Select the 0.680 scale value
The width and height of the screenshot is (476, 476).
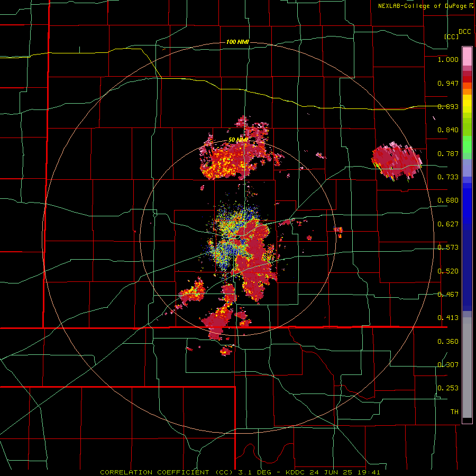click(x=448, y=200)
